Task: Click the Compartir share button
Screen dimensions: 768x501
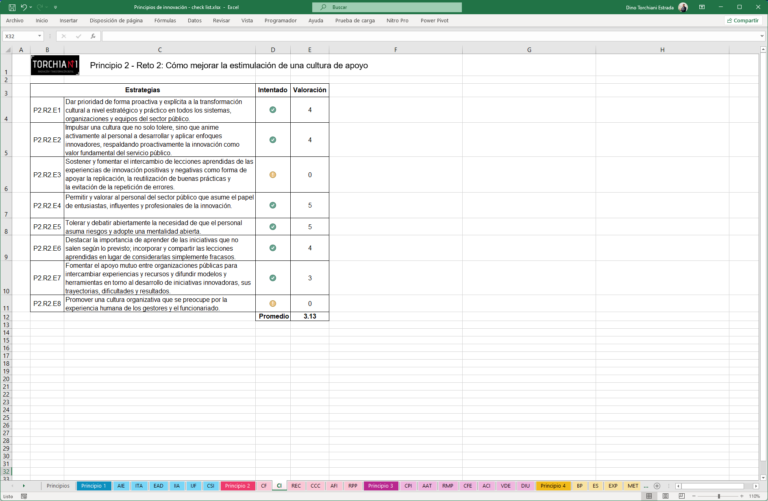Action: point(743,21)
